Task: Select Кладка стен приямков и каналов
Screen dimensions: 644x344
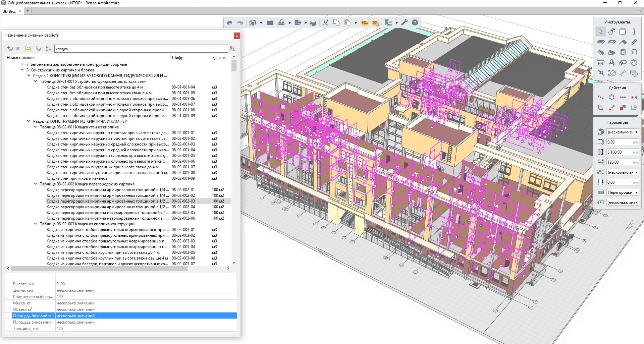Action: point(77,178)
